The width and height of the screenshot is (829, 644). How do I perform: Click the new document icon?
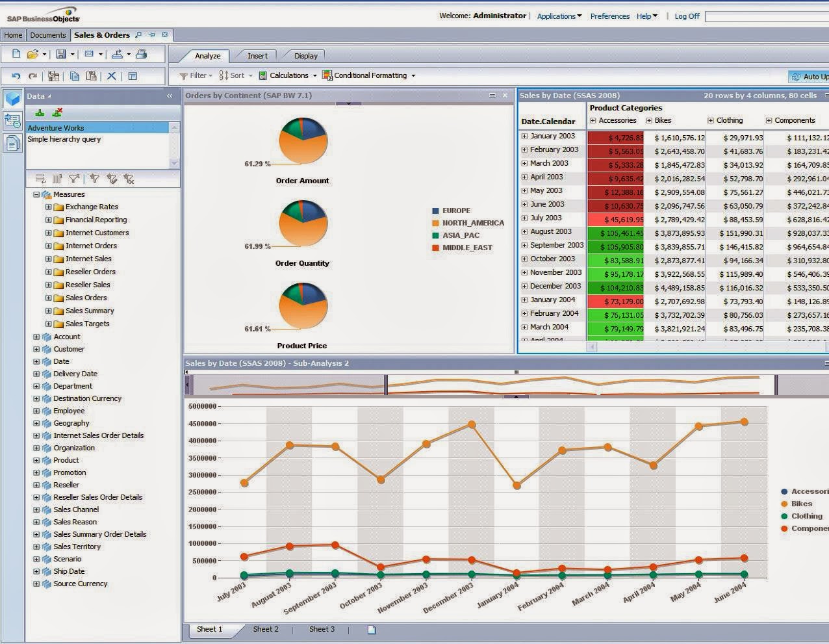coord(16,54)
